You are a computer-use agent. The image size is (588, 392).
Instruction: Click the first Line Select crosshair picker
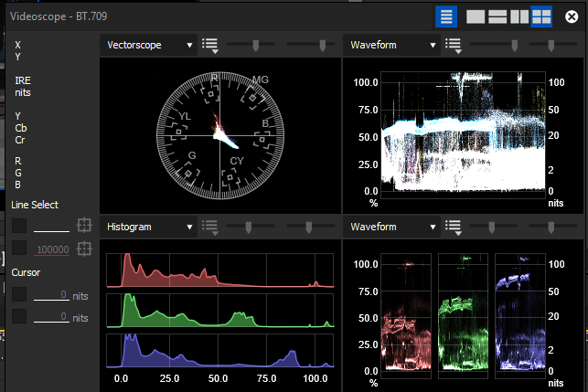pyautogui.click(x=84, y=225)
